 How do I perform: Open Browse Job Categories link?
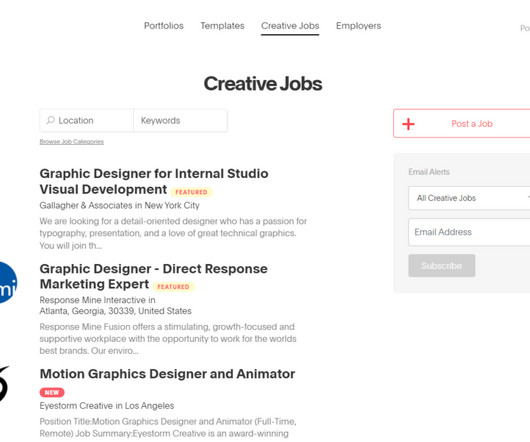72,142
